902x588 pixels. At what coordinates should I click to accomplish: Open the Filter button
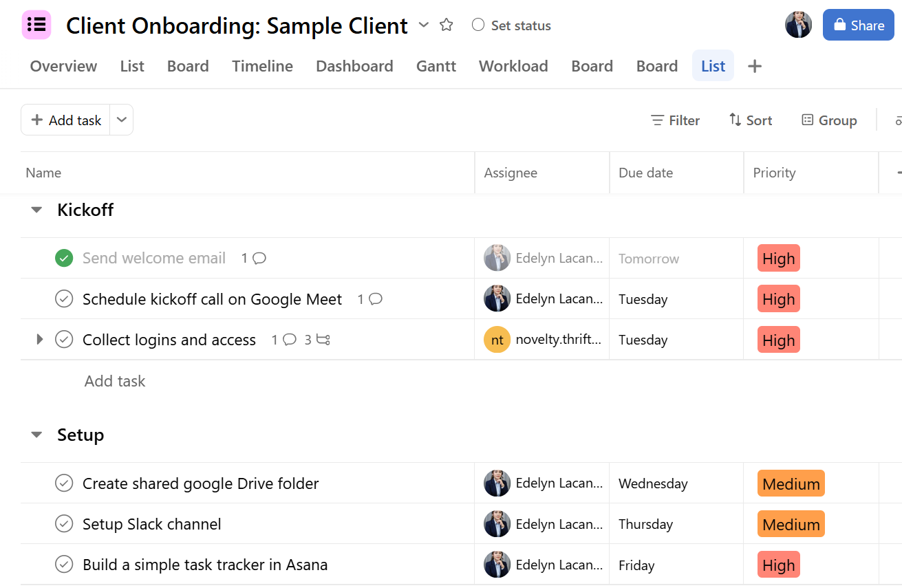pos(675,120)
